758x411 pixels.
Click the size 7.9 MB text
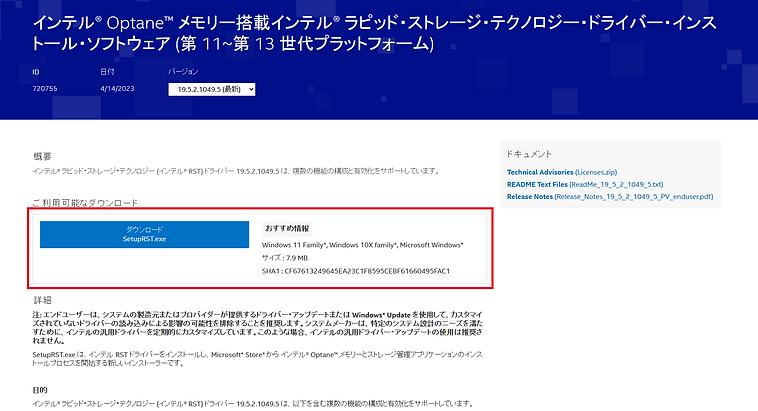(x=285, y=258)
